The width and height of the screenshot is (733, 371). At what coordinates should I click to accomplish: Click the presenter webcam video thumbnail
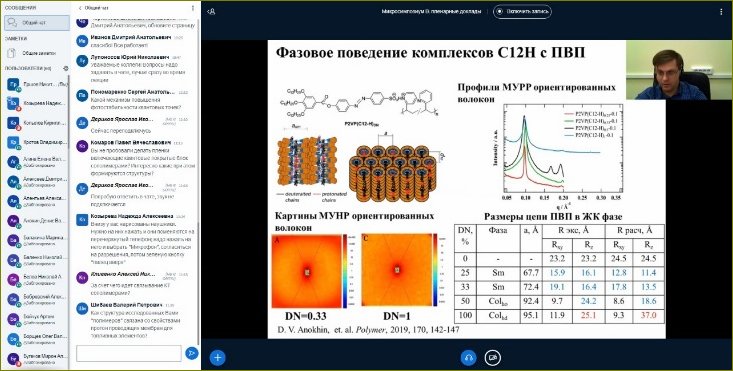coord(666,70)
